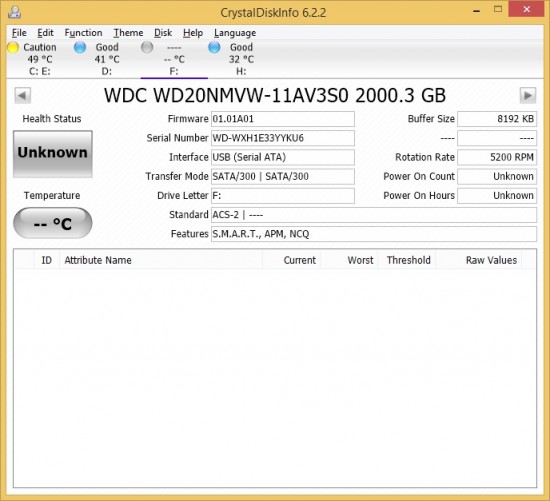Click the temperature display button
The width and height of the screenshot is (550, 501).
click(53, 223)
